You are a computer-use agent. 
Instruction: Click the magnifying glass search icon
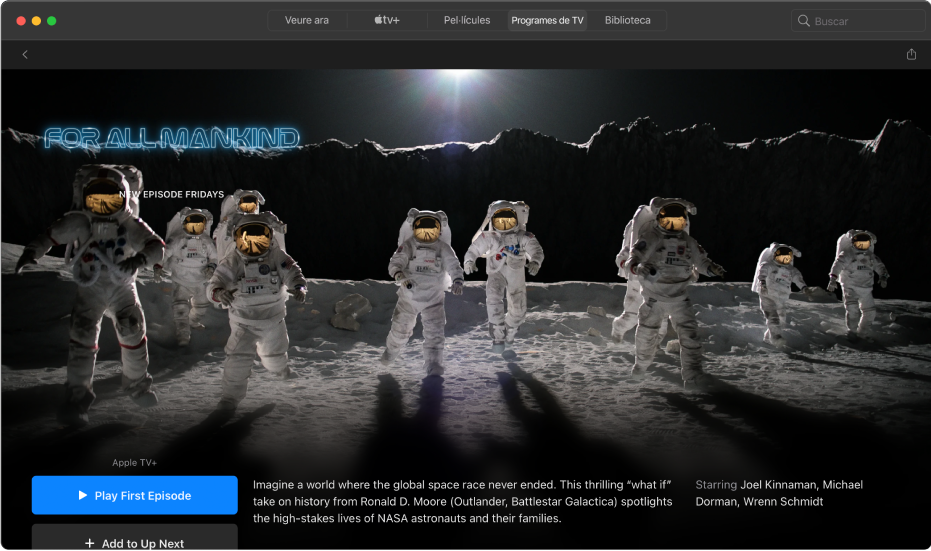tap(804, 21)
